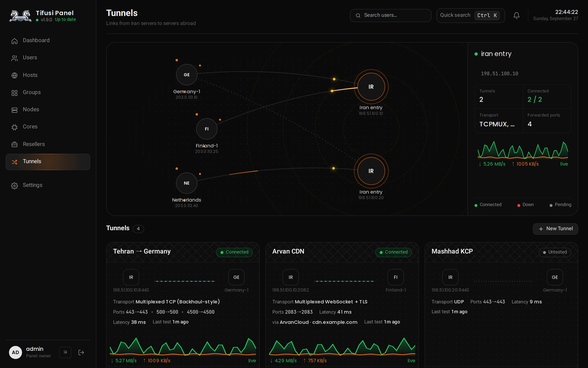Viewport: 588px width, 368px height.
Task: Open the Dashboard page from sidebar
Action: (48, 40)
